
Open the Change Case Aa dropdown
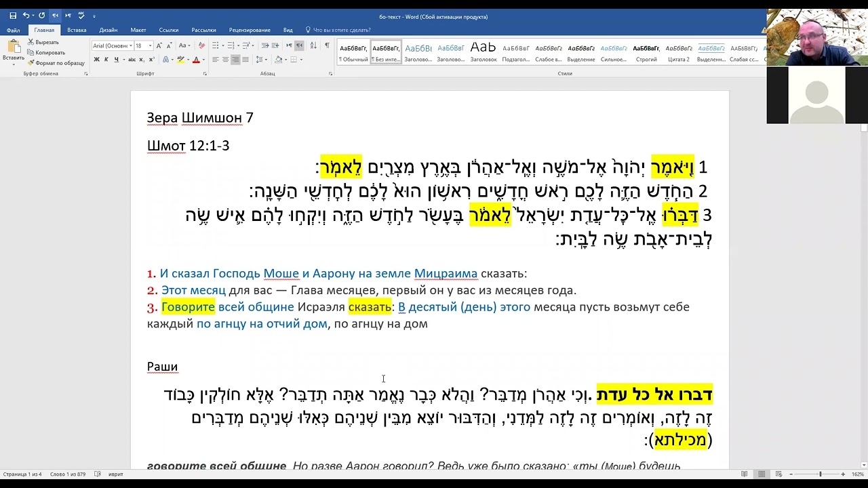[x=184, y=45]
